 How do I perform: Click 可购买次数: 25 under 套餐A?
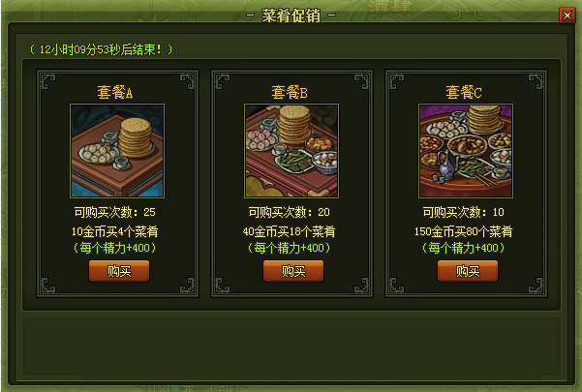point(114,212)
